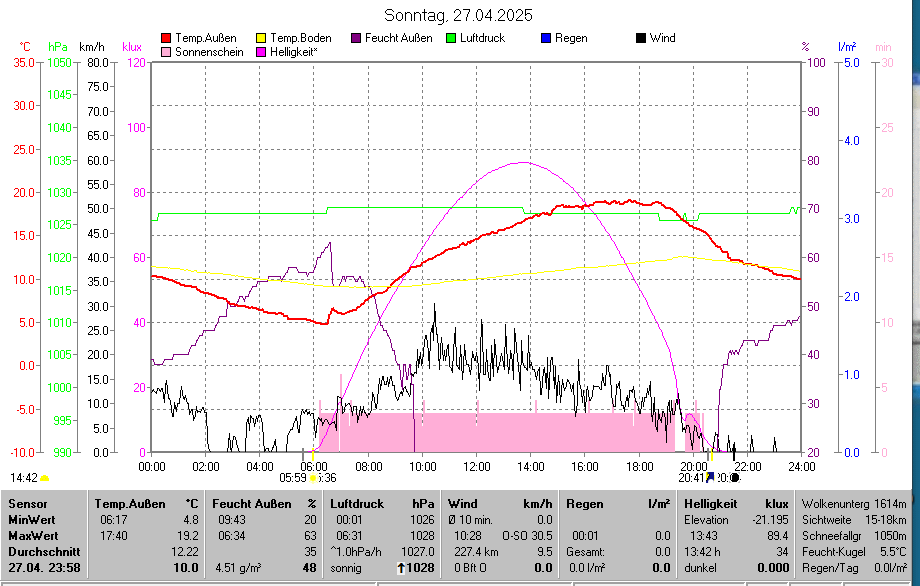Viewport: 920px width, 586px height.
Task: Click the 'Elevation' label in table
Action: tap(706, 520)
